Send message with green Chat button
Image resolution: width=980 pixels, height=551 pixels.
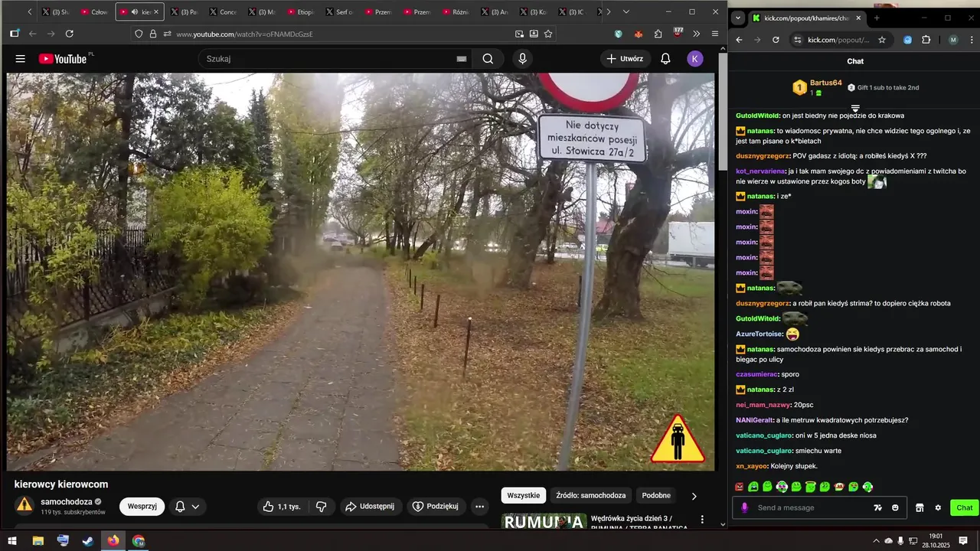pyautogui.click(x=965, y=507)
